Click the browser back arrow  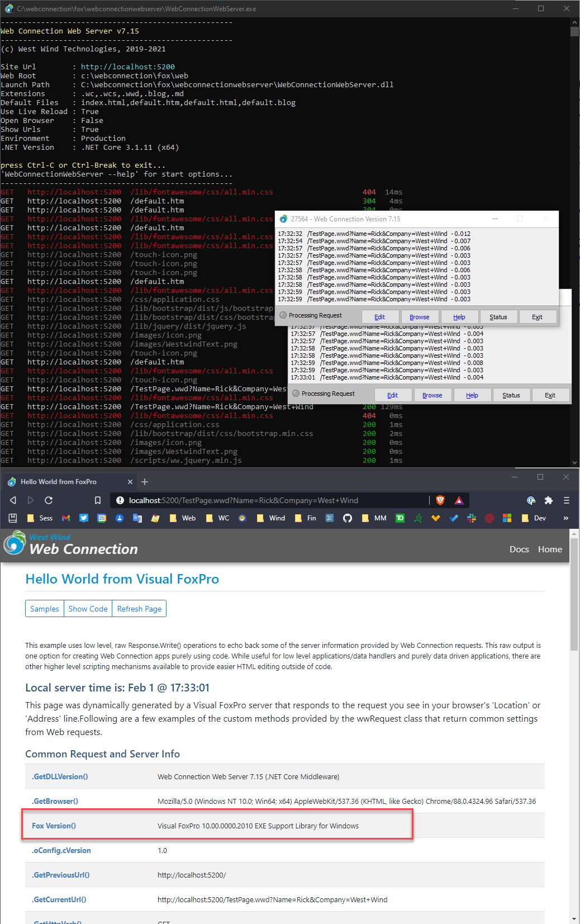(13, 500)
